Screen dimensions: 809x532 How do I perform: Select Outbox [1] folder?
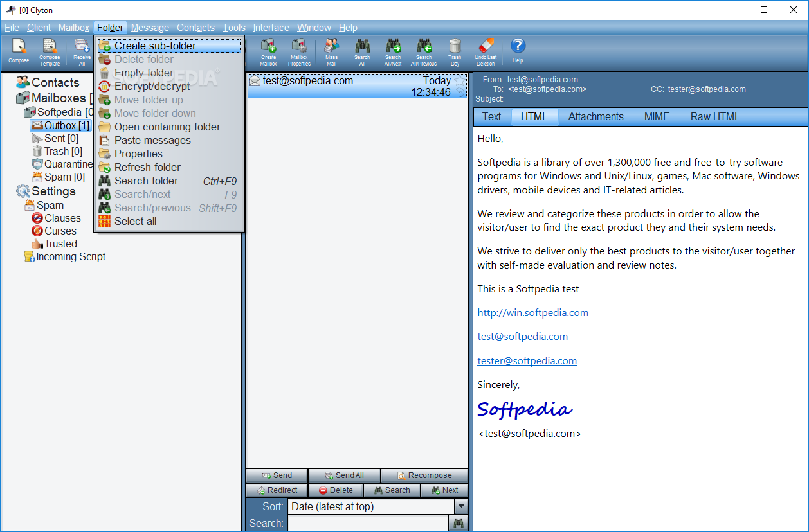(x=60, y=125)
